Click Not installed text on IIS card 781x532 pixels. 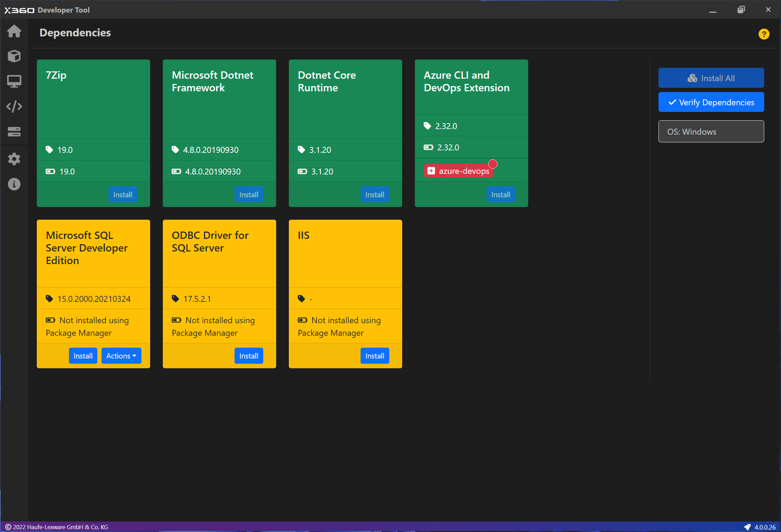click(339, 326)
